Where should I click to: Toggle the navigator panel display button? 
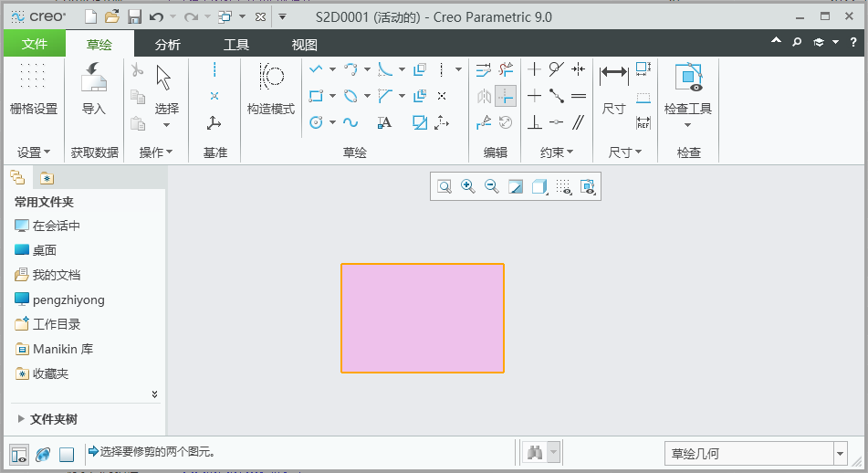click(x=19, y=454)
